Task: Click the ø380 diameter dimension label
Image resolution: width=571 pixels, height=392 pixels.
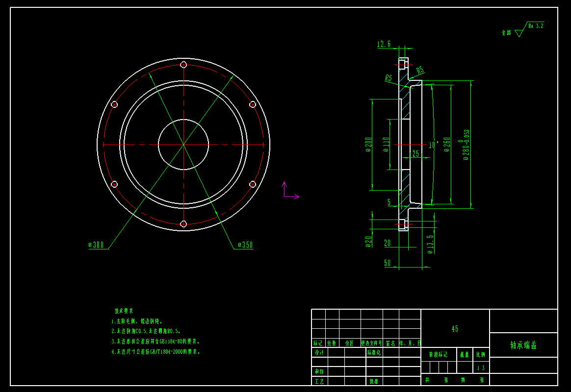Action: [96, 245]
